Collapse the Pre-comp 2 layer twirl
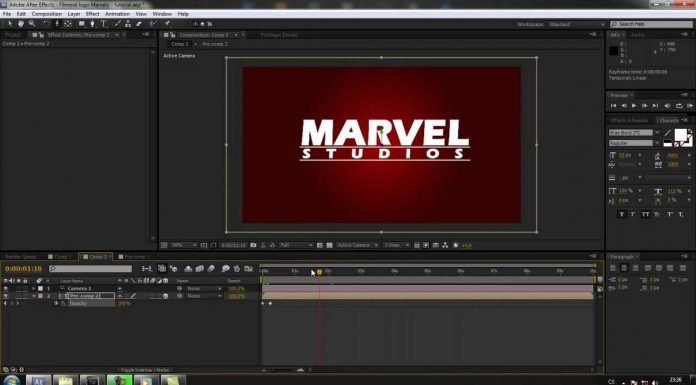This screenshot has height=385, width=696. (34, 296)
